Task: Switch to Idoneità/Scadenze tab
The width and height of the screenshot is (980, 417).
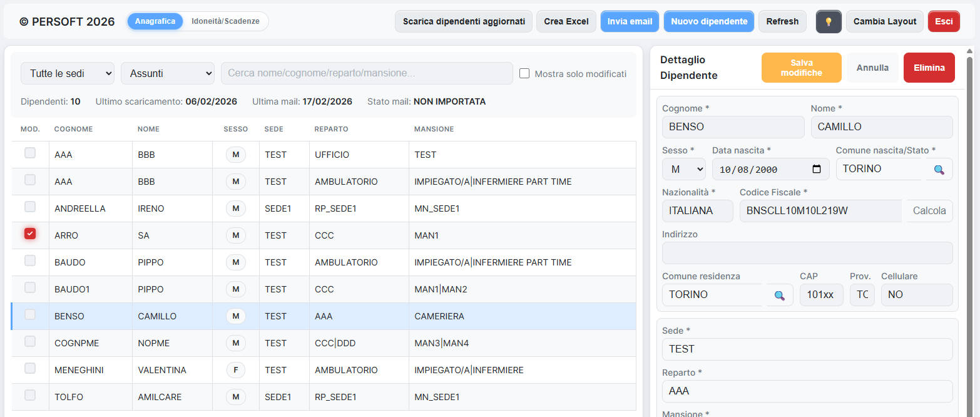Action: (225, 21)
